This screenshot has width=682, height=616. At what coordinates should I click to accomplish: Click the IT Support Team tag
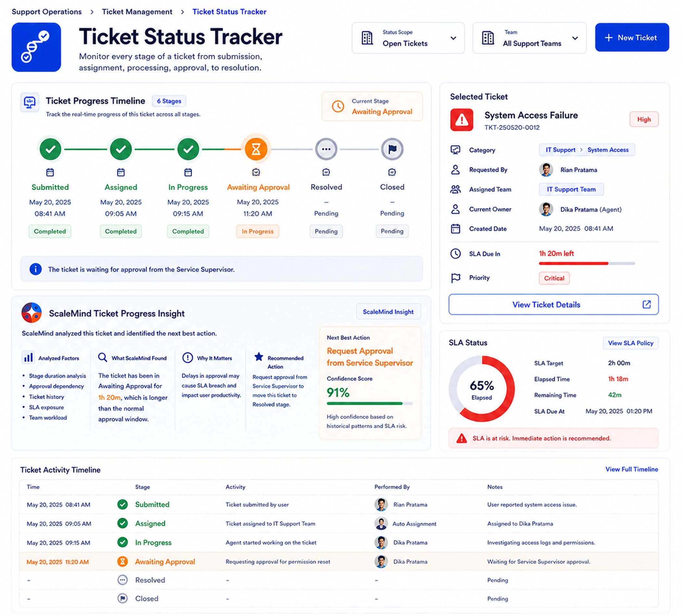[571, 189]
